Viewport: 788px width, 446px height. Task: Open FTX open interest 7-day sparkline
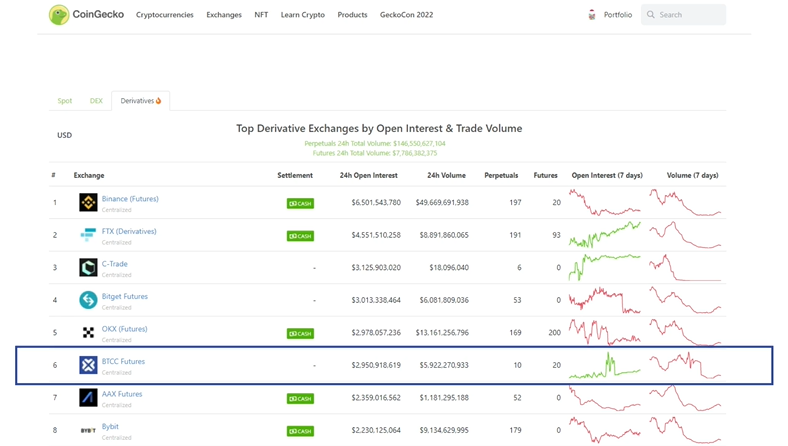(605, 235)
